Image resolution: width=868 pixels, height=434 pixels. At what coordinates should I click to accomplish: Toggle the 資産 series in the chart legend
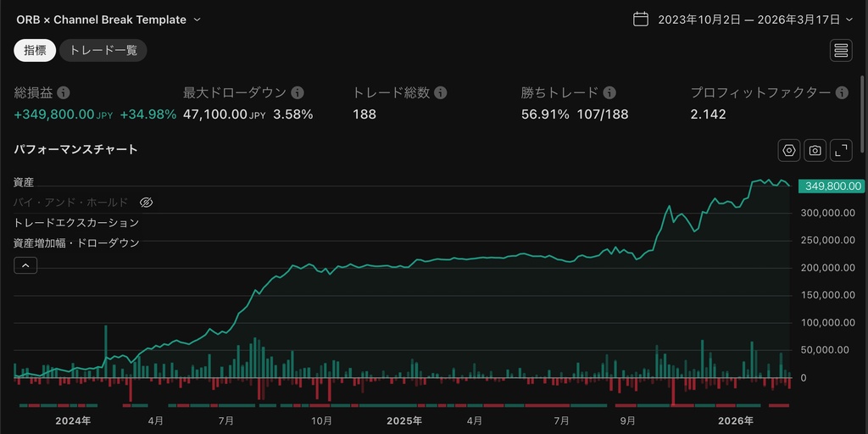pyautogui.click(x=25, y=182)
